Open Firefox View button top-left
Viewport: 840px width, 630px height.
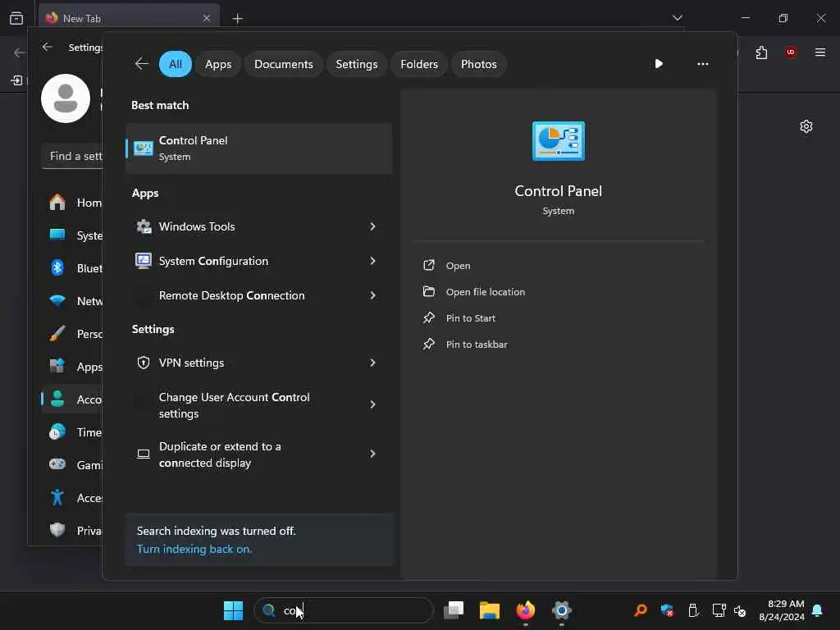[x=16, y=18]
